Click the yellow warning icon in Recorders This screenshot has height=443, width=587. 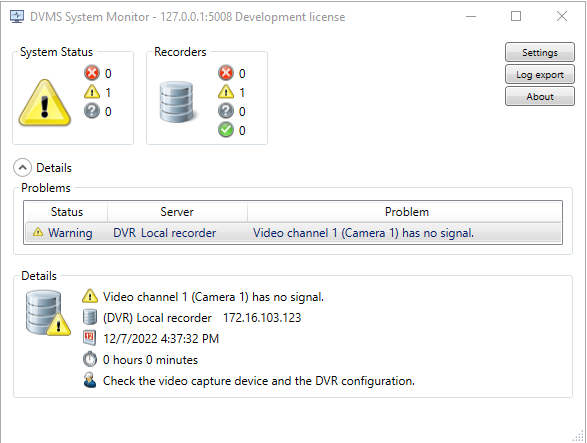click(x=226, y=92)
